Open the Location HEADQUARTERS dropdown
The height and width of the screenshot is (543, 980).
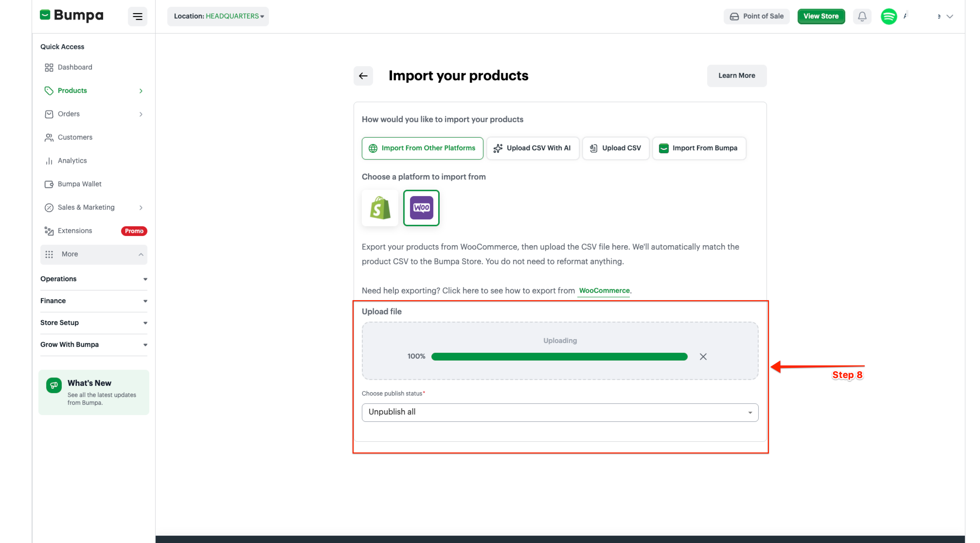[218, 17]
